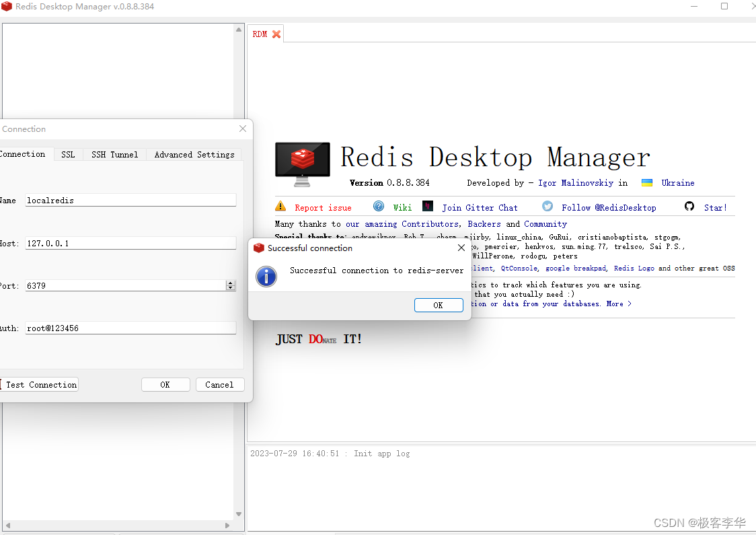Click the Star! link
Screen dimensions: 756x535
click(715, 207)
